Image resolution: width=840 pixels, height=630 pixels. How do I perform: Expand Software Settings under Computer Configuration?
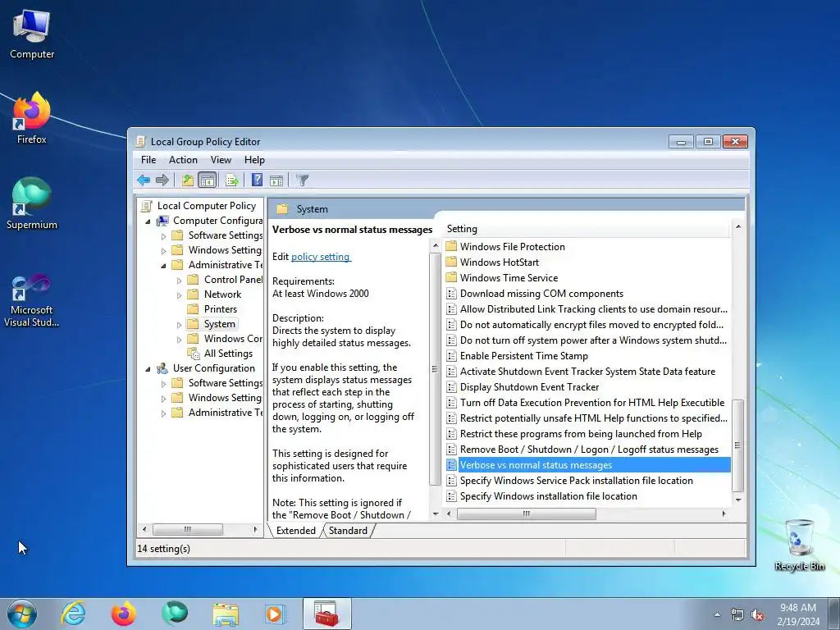click(x=164, y=235)
